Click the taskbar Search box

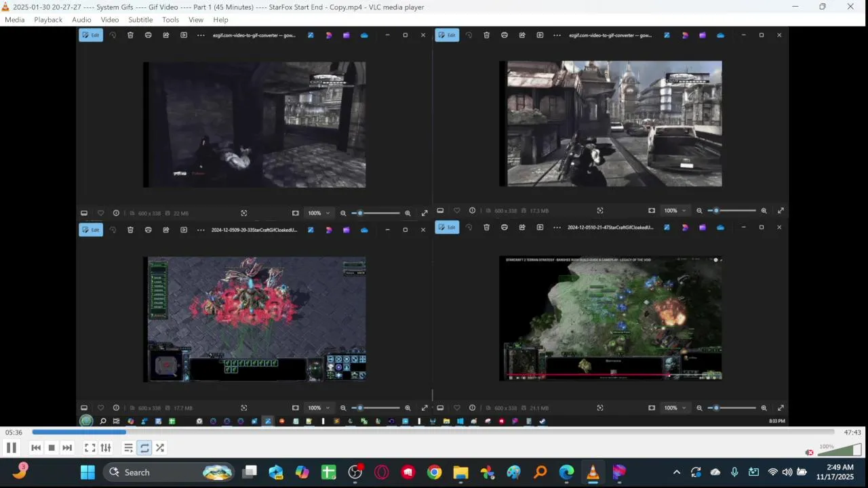(x=169, y=472)
